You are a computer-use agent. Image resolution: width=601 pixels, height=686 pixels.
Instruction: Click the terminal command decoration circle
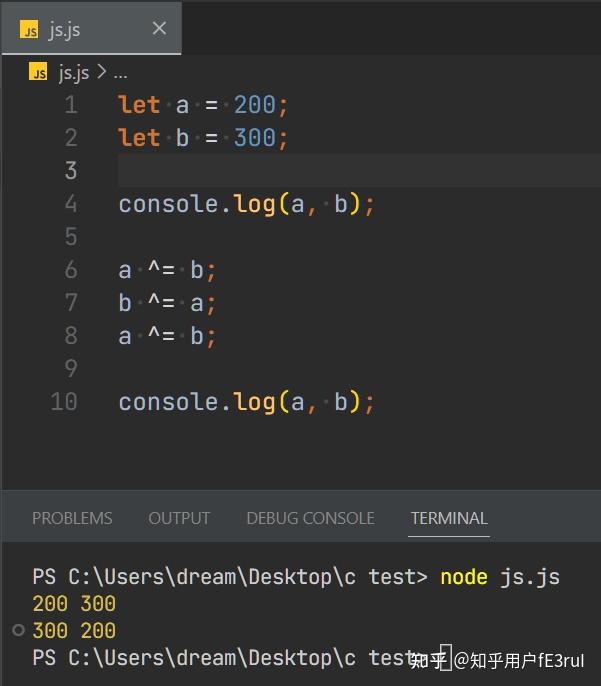[x=18, y=630]
